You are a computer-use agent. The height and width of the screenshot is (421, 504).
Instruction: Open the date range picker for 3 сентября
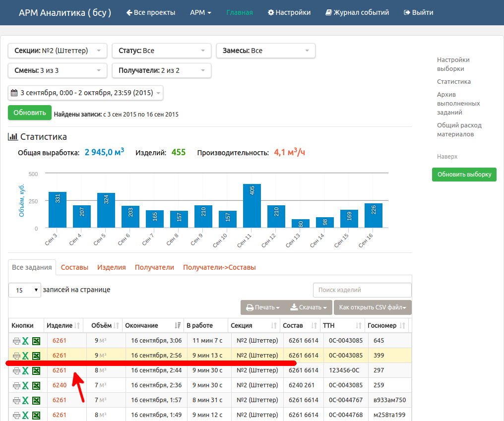point(85,93)
